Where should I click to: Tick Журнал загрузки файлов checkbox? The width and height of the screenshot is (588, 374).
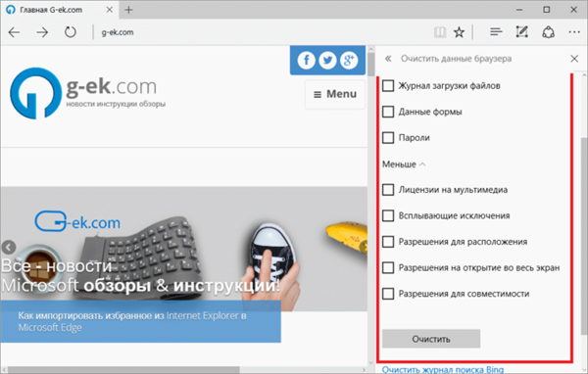click(x=388, y=86)
